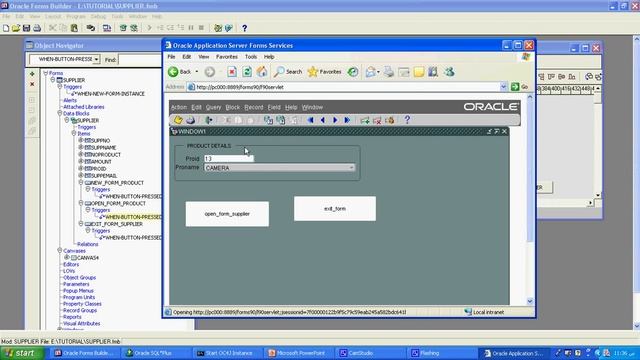Screen dimensions: 640x360
Task: Click IE History icon
Action: (x=353, y=72)
